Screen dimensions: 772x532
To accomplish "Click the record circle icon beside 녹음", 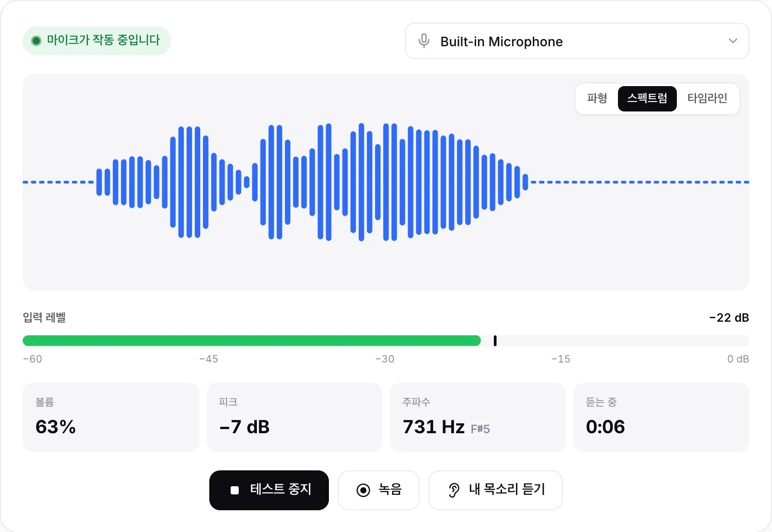I will (363, 490).
